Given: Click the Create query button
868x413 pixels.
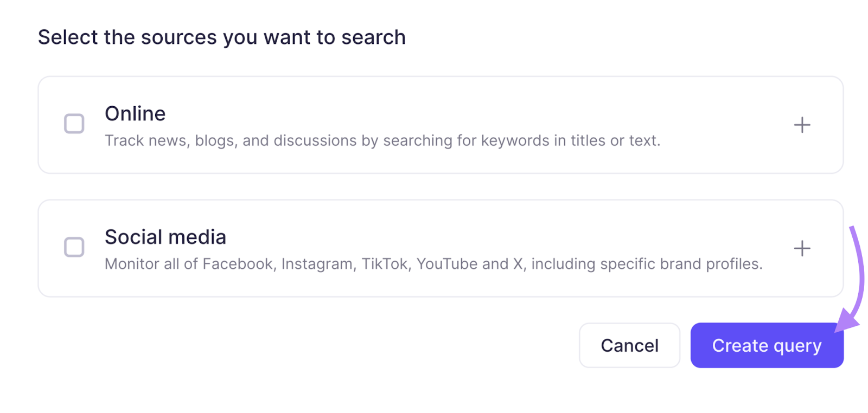Looking at the screenshot, I should coord(766,345).
